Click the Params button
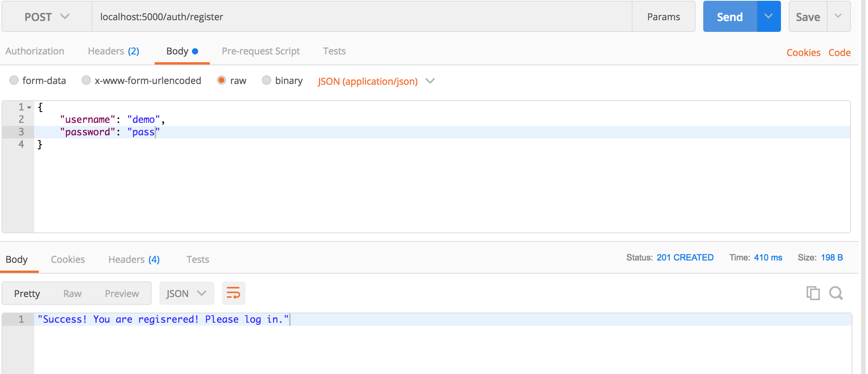868x374 pixels. click(x=664, y=17)
